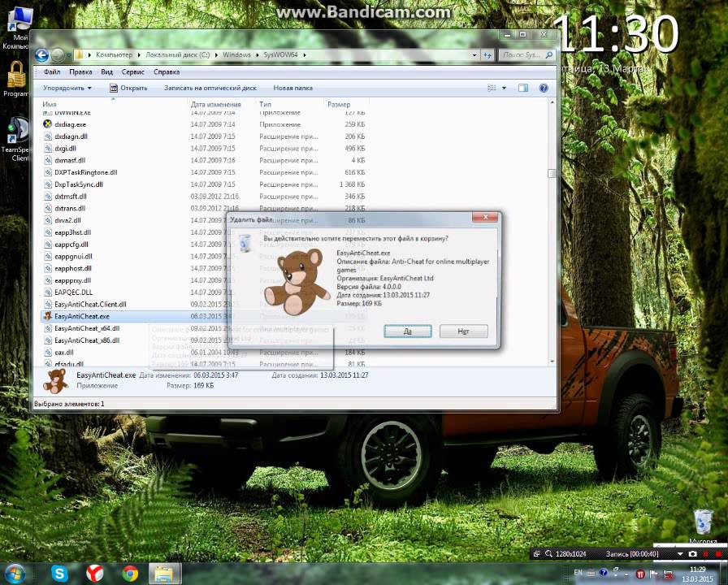Select Windows in the address breadcrumb
Screen dimensions: 728x585
[x=236, y=54]
